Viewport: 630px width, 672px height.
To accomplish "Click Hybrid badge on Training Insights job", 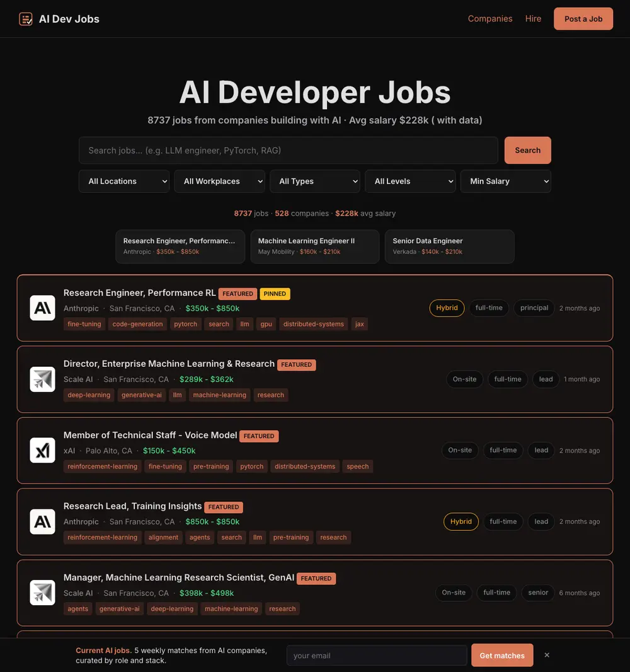I will (461, 521).
